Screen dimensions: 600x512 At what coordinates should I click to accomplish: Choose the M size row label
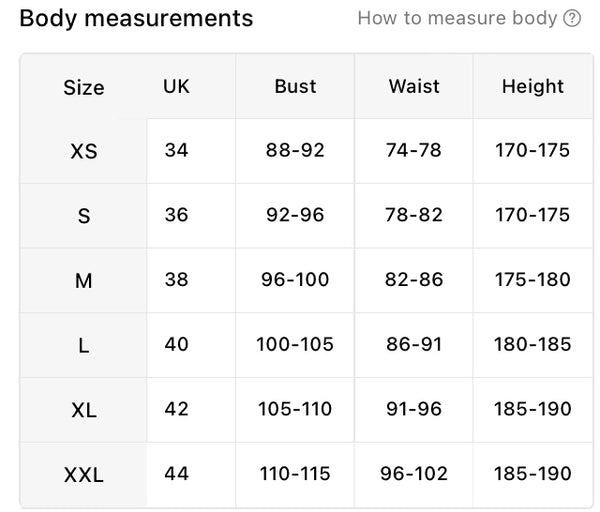pos(84,281)
